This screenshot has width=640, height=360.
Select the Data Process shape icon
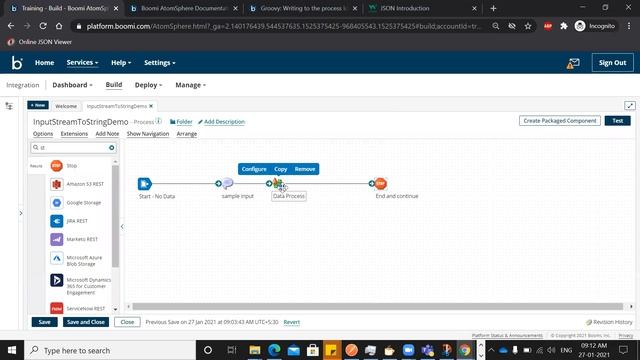[278, 184]
